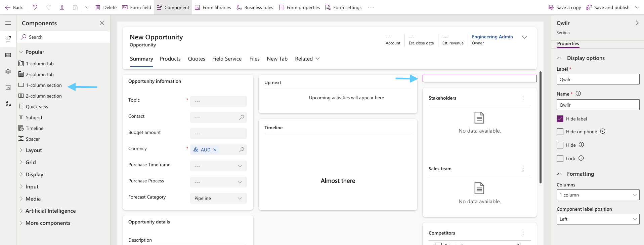Open the Table columns icon in the left rail
The image size is (644, 245).
[x=8, y=55]
